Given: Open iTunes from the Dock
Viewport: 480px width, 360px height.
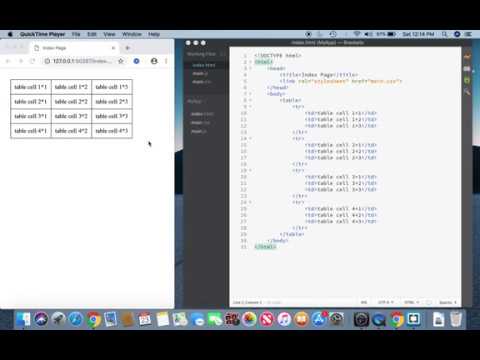Looking at the screenshot, I should click(284, 319).
